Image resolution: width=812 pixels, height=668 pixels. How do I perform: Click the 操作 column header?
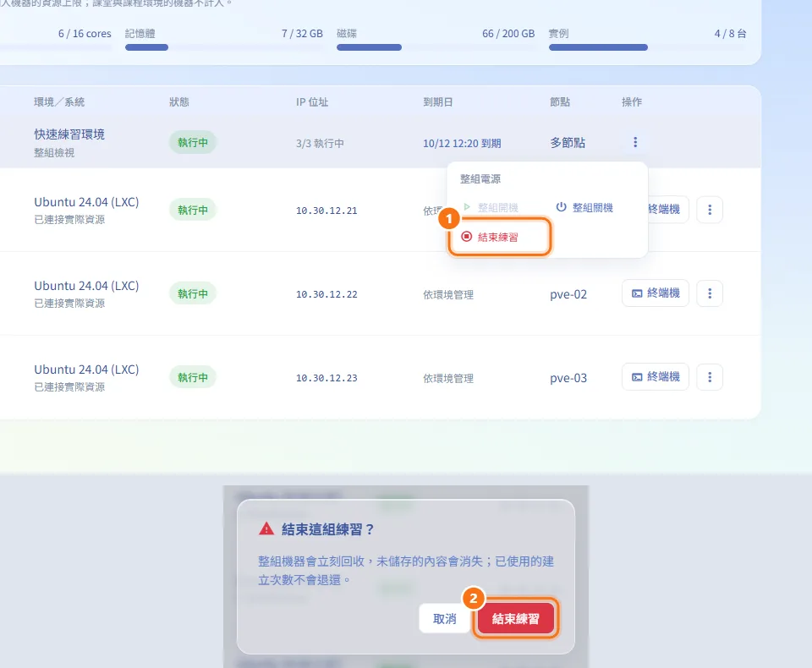coord(632,102)
